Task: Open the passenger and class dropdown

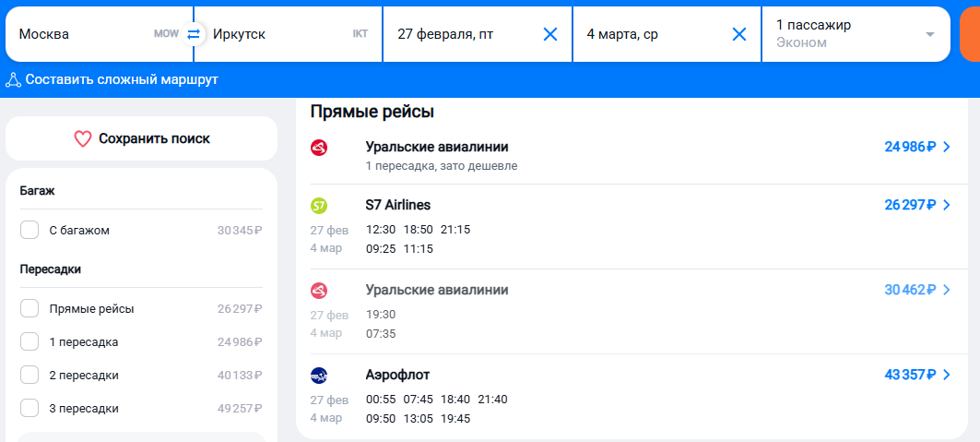Action: click(x=856, y=34)
